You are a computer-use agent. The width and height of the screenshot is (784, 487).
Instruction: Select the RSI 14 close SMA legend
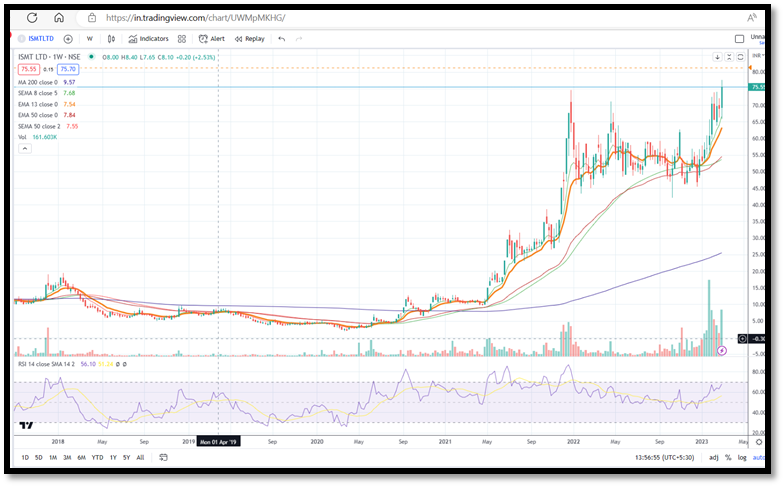pyautogui.click(x=46, y=364)
